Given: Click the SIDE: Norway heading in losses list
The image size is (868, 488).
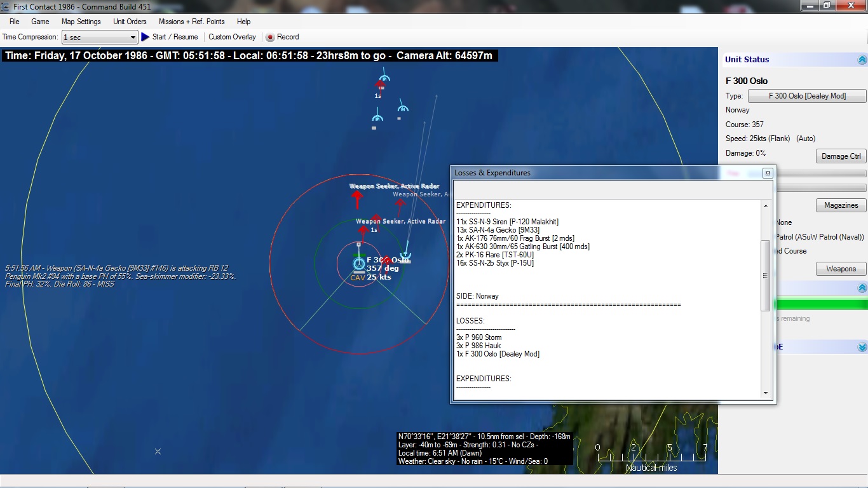Looking at the screenshot, I should pos(477,296).
